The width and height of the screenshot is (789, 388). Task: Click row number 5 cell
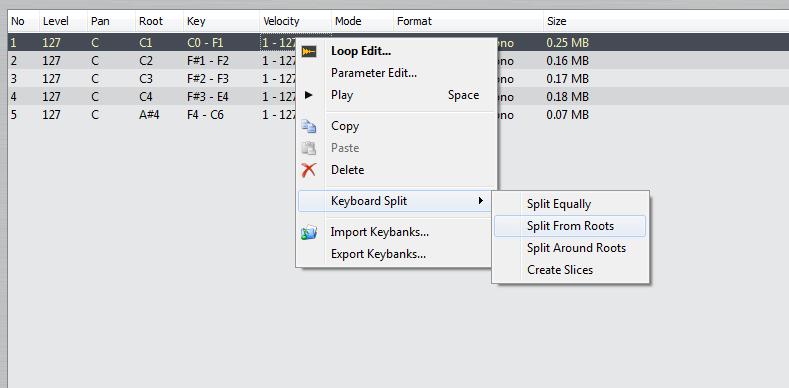click(14, 115)
